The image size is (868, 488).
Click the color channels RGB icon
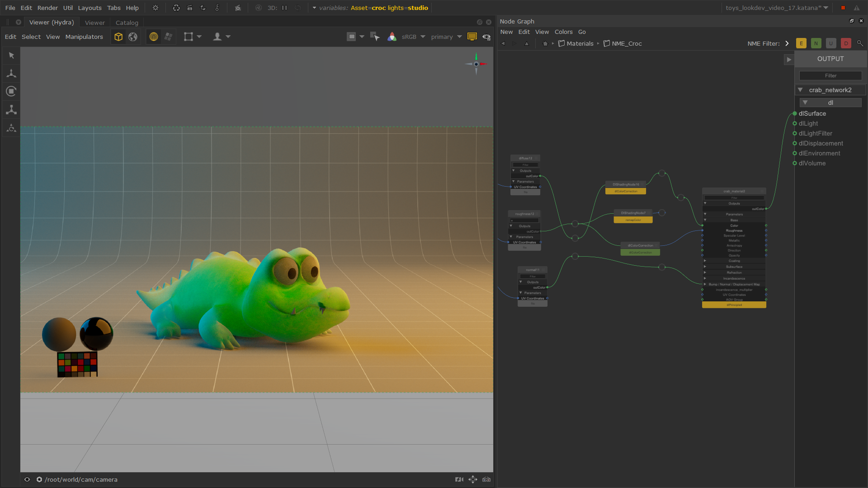[x=392, y=37]
